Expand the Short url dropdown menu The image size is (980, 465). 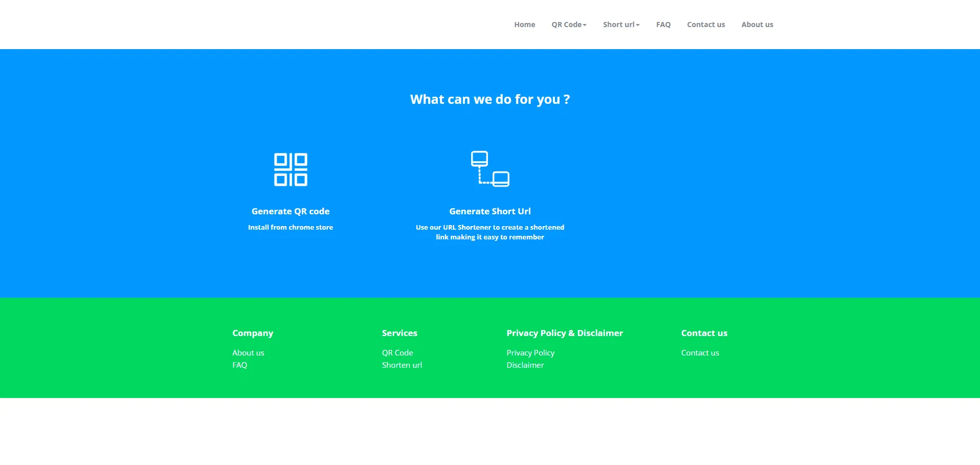pyautogui.click(x=621, y=25)
